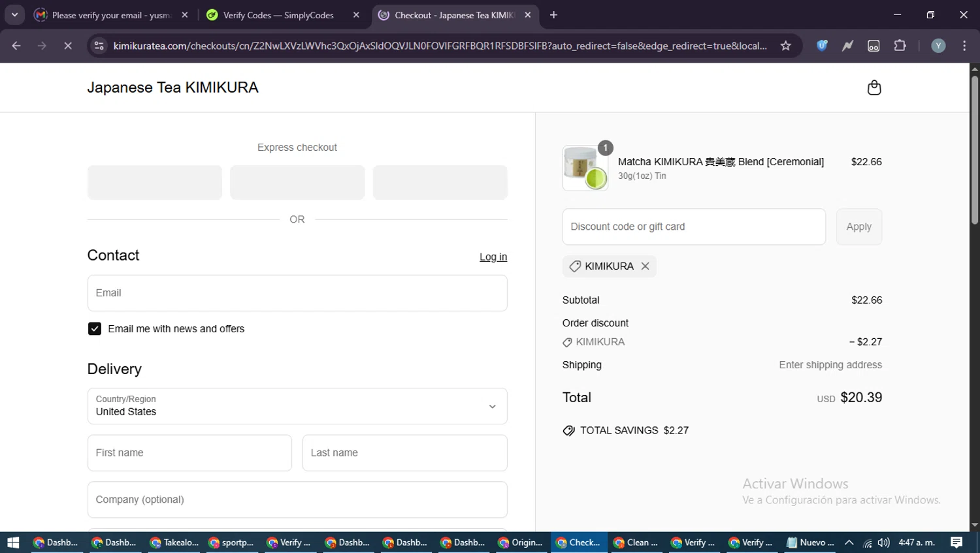Screen dimensions: 980x553
Task: Open the lightning-bolt extension icon
Action: (x=847, y=46)
